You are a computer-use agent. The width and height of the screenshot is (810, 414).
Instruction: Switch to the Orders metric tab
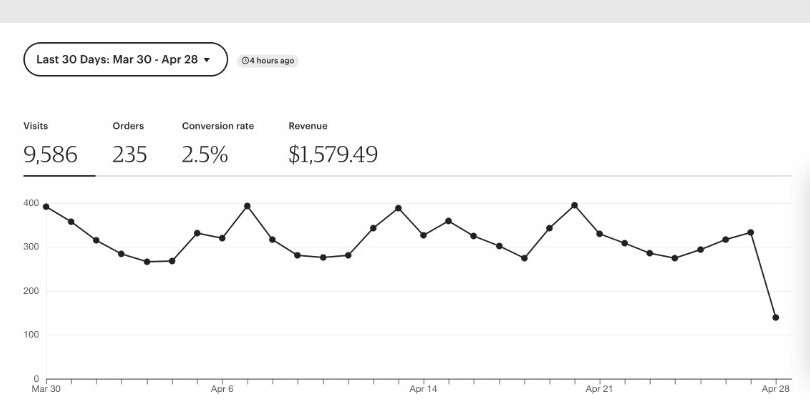click(x=129, y=146)
